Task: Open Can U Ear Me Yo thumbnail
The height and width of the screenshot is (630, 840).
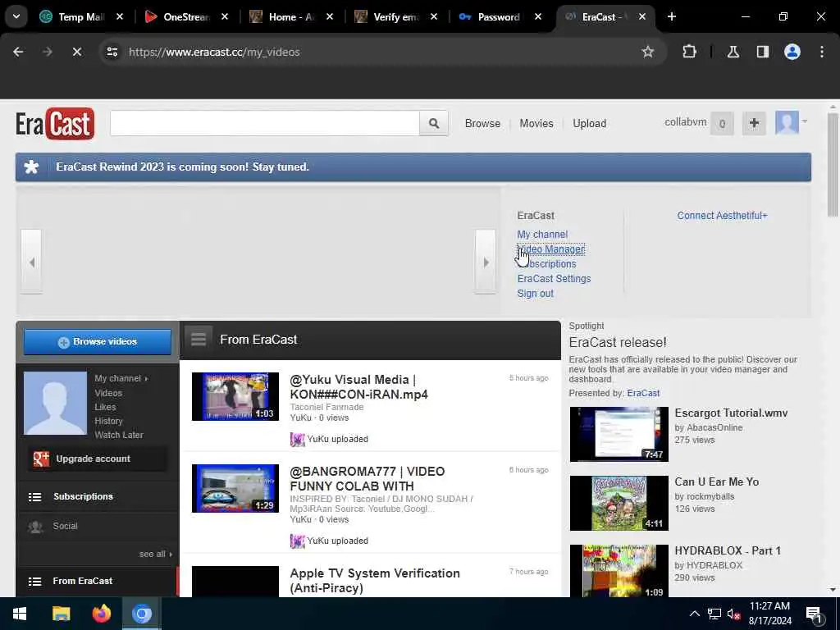Action: [x=619, y=503]
